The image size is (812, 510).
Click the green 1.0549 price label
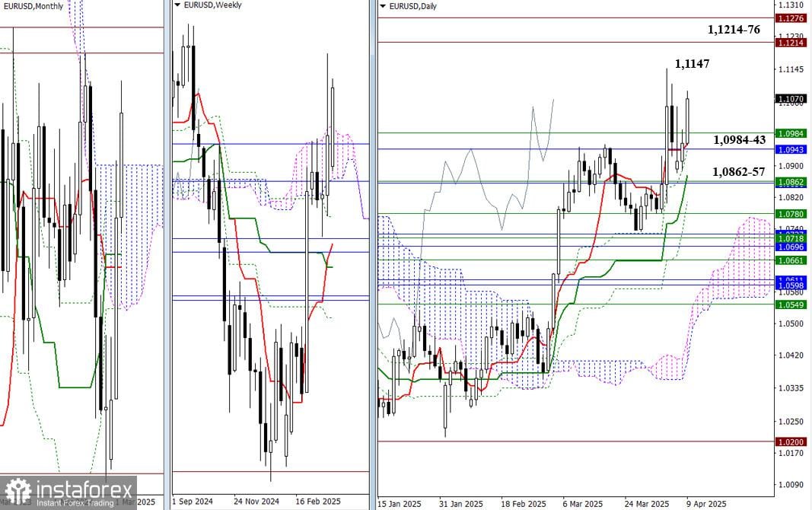[x=790, y=304]
